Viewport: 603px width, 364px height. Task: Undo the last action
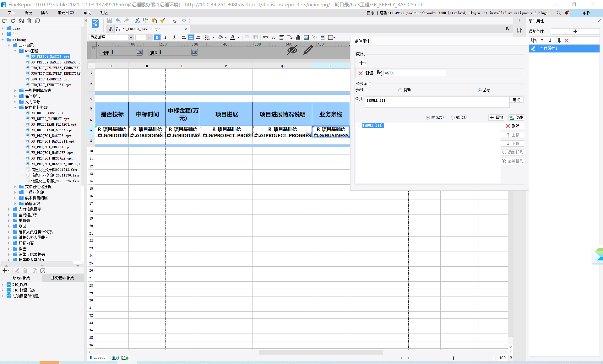point(118,20)
